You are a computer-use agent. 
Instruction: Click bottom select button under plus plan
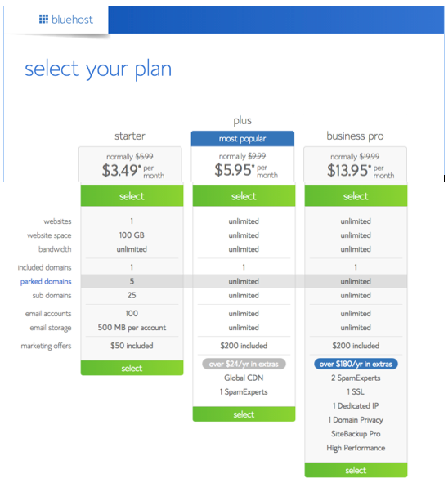(244, 414)
